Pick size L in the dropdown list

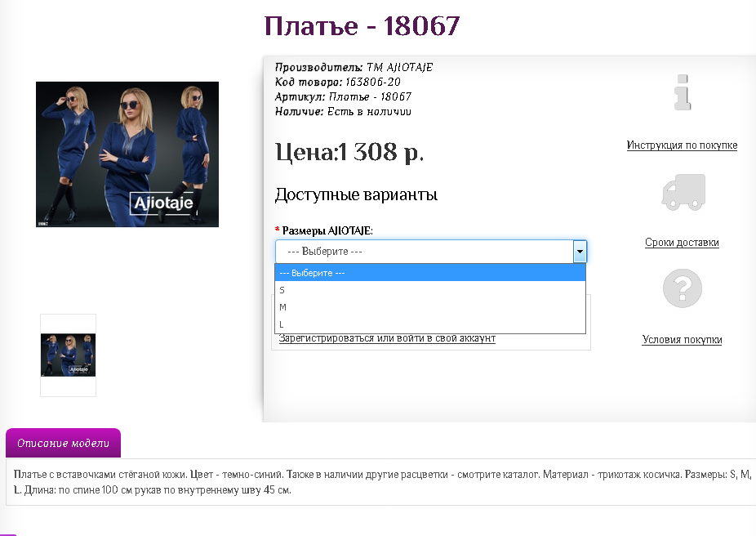click(x=429, y=324)
